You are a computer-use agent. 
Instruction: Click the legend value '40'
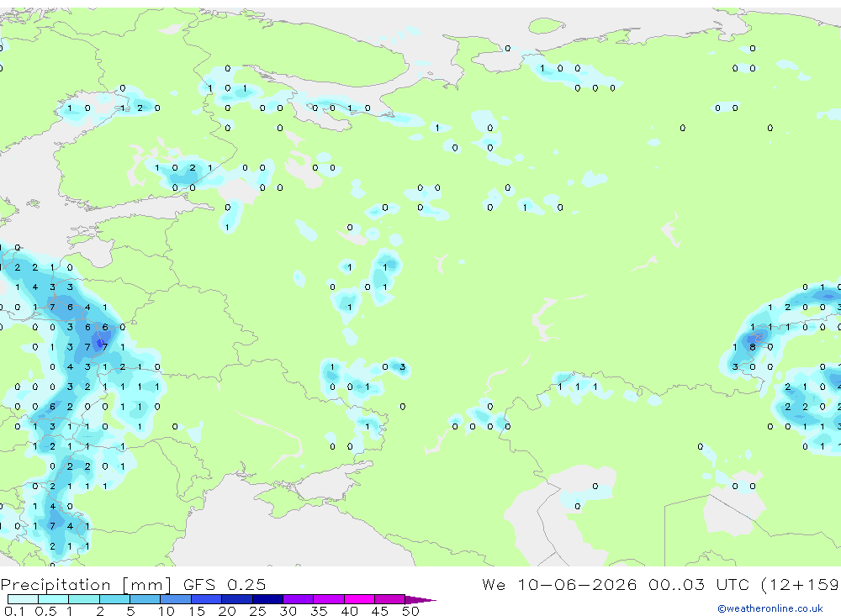(349, 611)
